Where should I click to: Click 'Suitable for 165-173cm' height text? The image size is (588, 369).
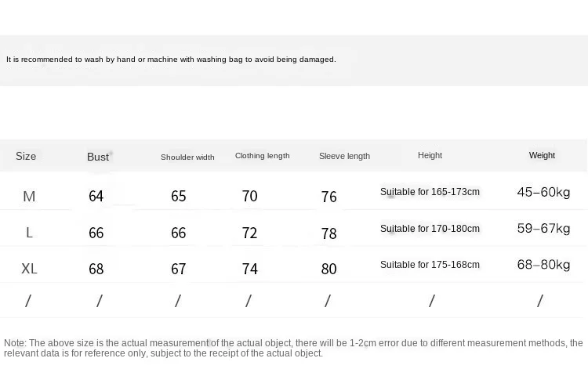pyautogui.click(x=430, y=192)
